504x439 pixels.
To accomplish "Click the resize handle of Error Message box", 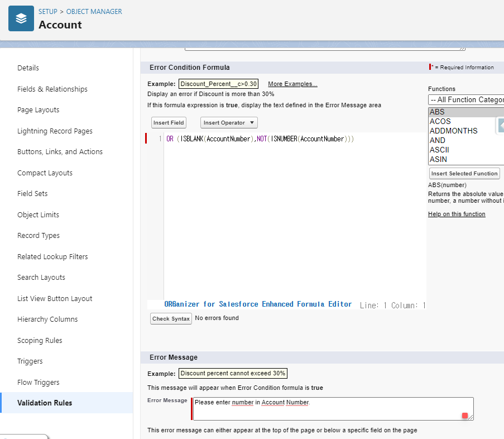I will [471, 417].
